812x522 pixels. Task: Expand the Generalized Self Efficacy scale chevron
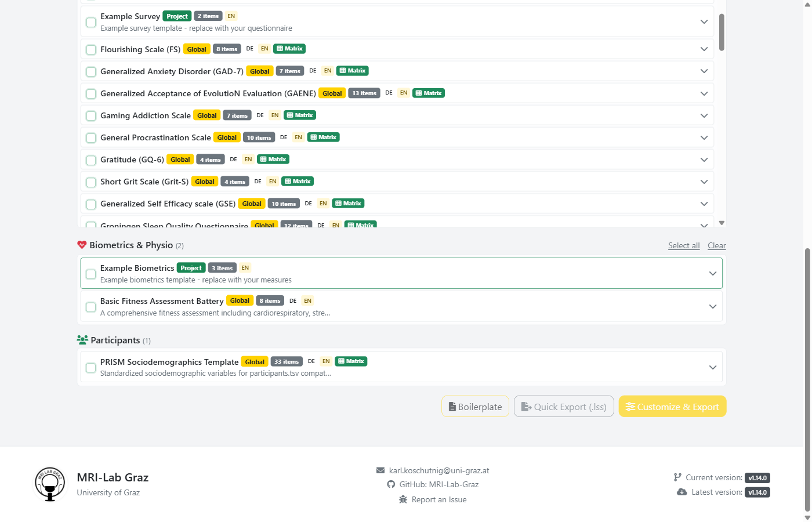pos(704,204)
